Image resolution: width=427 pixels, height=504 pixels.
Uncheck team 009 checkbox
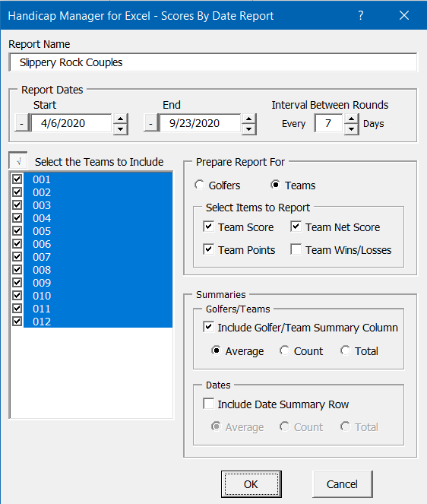pos(17,282)
